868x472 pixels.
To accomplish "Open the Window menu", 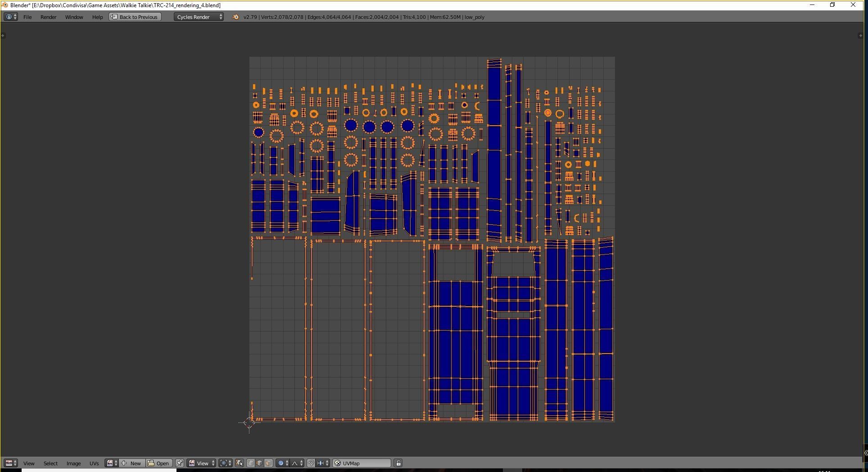I will pos(74,17).
